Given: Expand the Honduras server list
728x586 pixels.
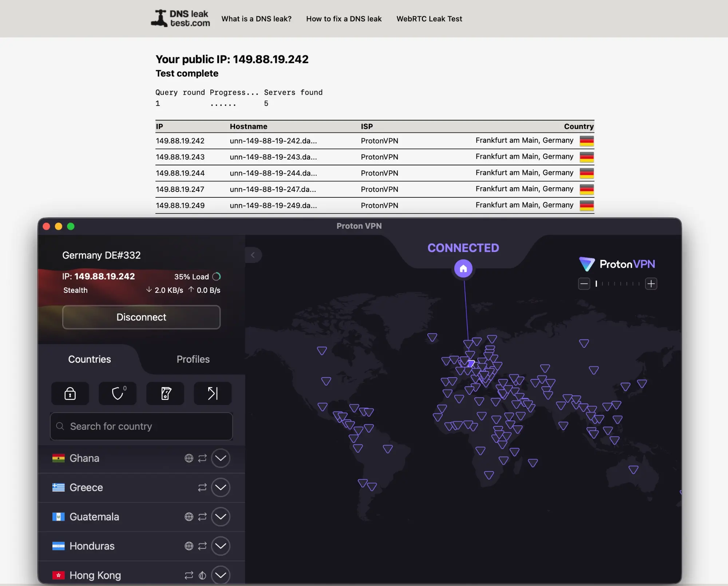Looking at the screenshot, I should 221,546.
